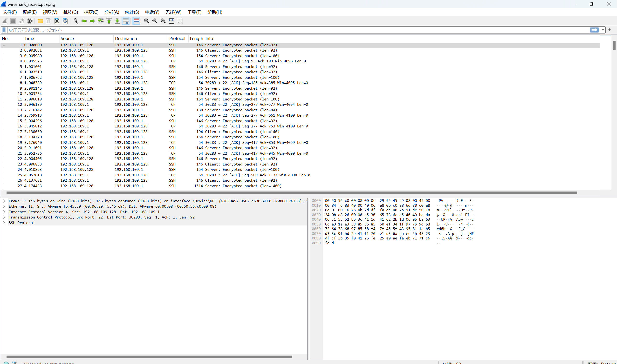Close this capture file with the X icon

(57, 21)
